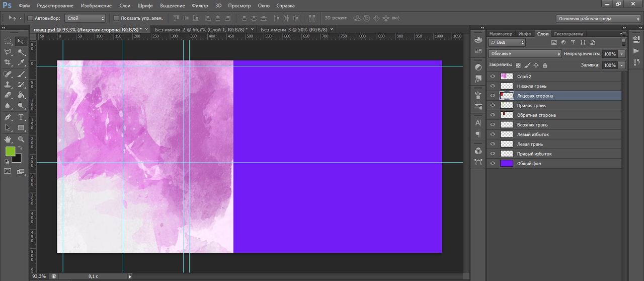Select the Rectangular Marquee tool
Viewport: 644px width, 281px height.
[x=8, y=41]
